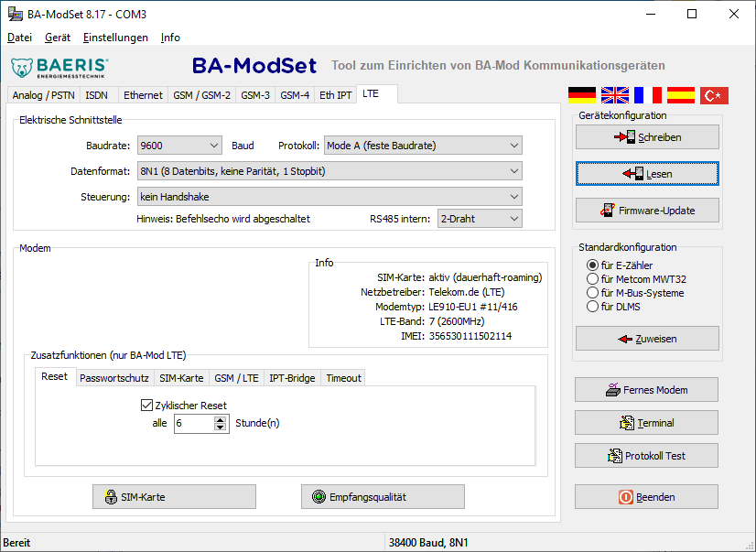Check the Empfangsqualität signal button

pyautogui.click(x=383, y=497)
